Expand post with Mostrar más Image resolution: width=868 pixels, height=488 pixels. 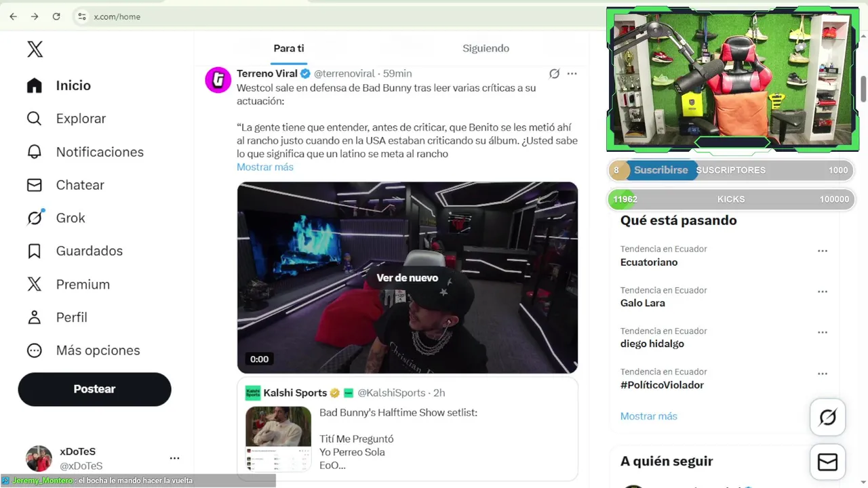pyautogui.click(x=265, y=167)
